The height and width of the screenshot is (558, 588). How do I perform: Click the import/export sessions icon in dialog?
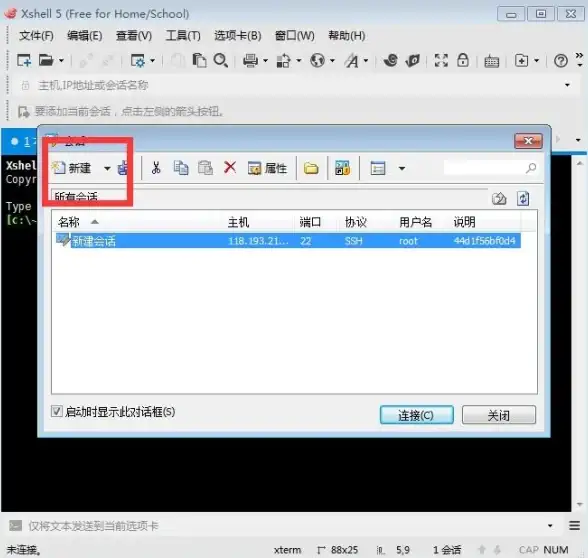tap(342, 168)
